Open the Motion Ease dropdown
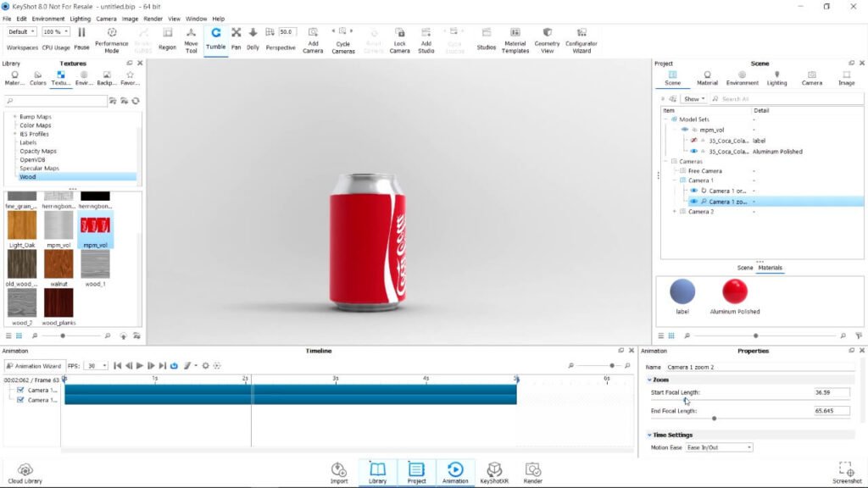Image resolution: width=868 pixels, height=488 pixels. [x=719, y=447]
